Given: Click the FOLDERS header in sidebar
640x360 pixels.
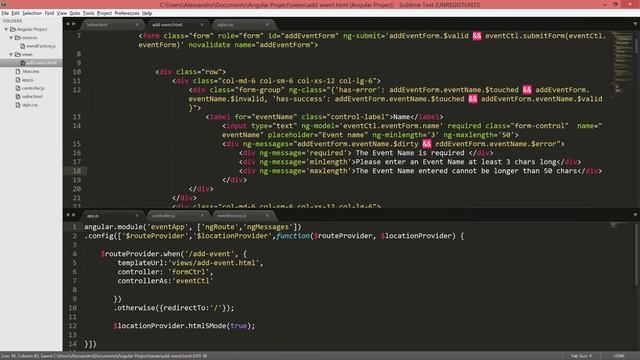Looking at the screenshot, I should (13, 21).
